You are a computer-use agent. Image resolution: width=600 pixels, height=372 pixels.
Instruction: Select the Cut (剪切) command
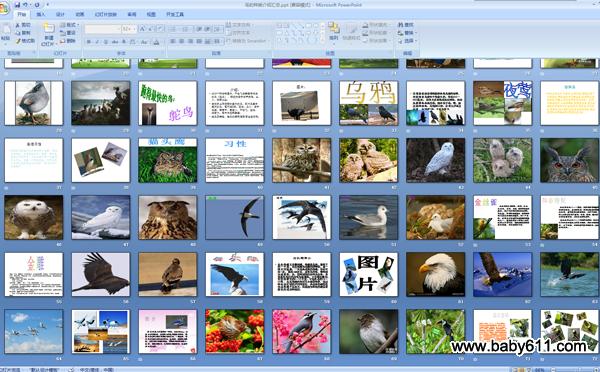point(23,25)
